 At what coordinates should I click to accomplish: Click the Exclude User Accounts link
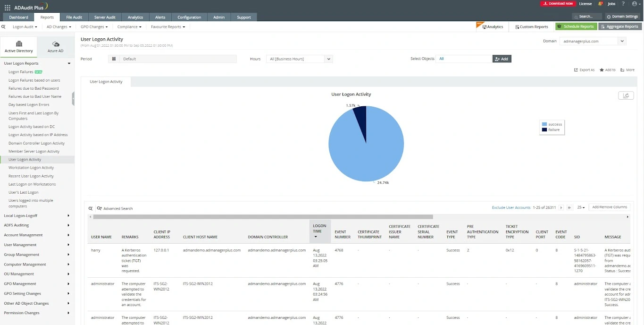click(x=511, y=207)
